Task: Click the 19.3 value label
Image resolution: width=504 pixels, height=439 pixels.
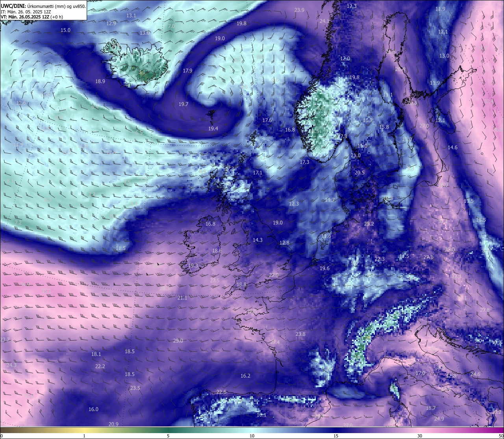Action: 193,266
